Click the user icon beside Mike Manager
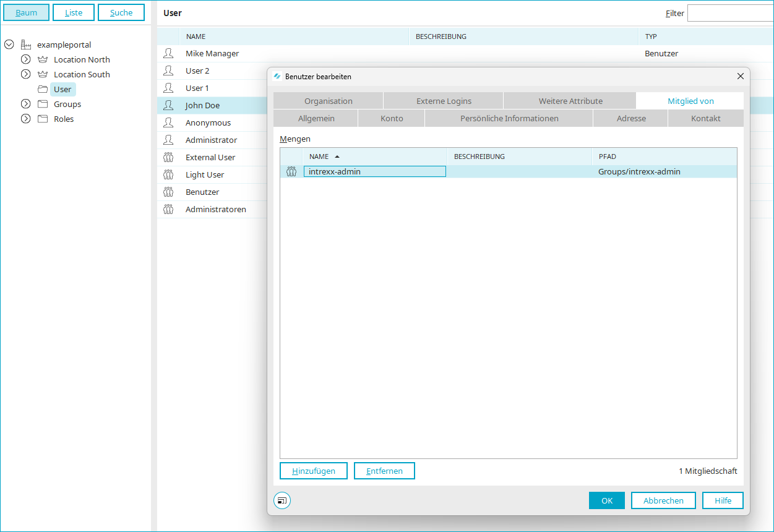Screen dimensions: 774x532 [x=168, y=54]
